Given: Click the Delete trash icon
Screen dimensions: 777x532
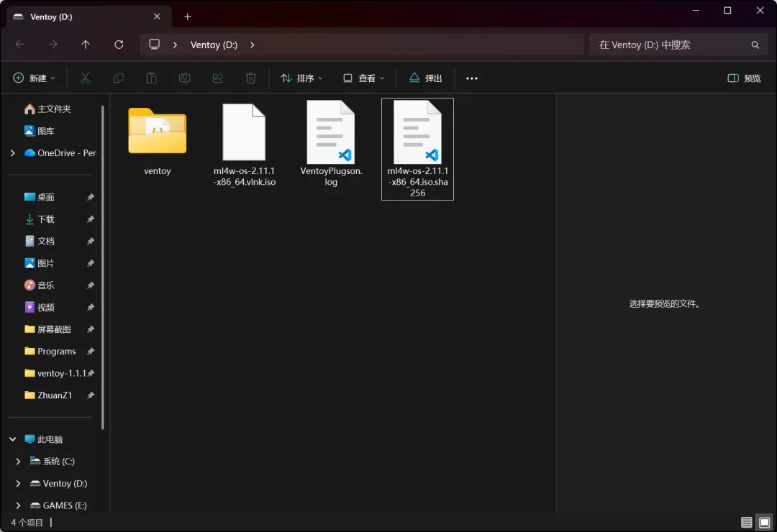Looking at the screenshot, I should [x=251, y=78].
